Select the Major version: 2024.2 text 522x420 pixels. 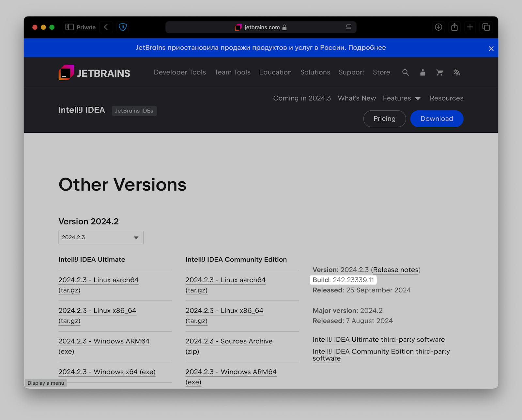click(347, 311)
